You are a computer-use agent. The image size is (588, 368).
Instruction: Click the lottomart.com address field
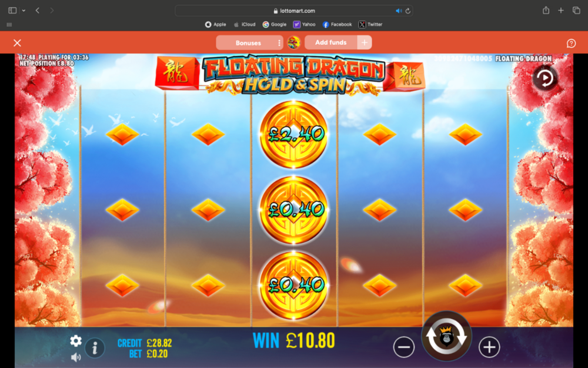pyautogui.click(x=294, y=11)
